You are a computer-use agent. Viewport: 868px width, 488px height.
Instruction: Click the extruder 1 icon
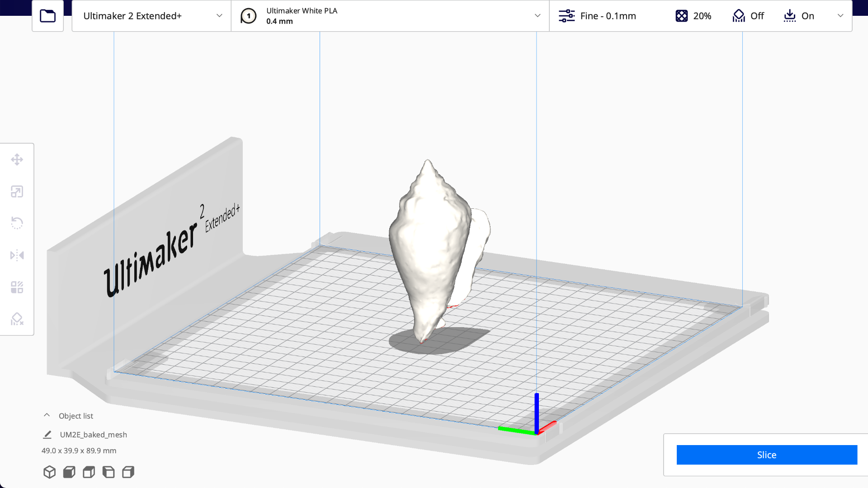248,16
